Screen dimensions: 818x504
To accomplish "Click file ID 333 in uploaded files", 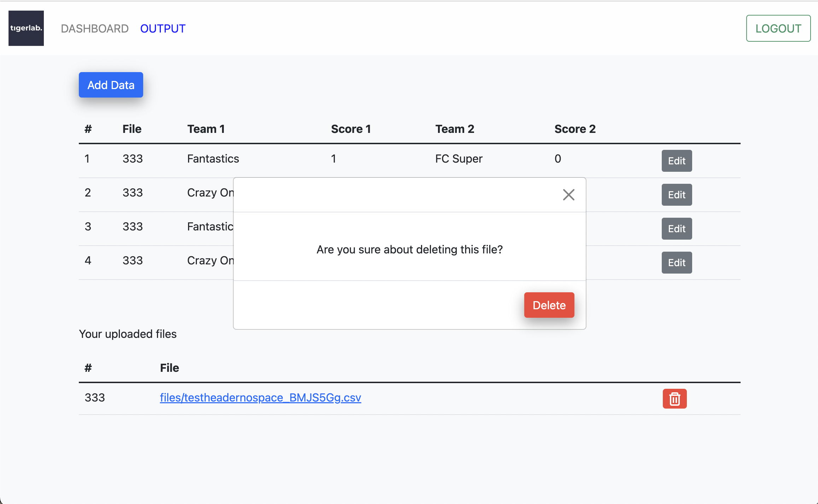I will [x=95, y=398].
